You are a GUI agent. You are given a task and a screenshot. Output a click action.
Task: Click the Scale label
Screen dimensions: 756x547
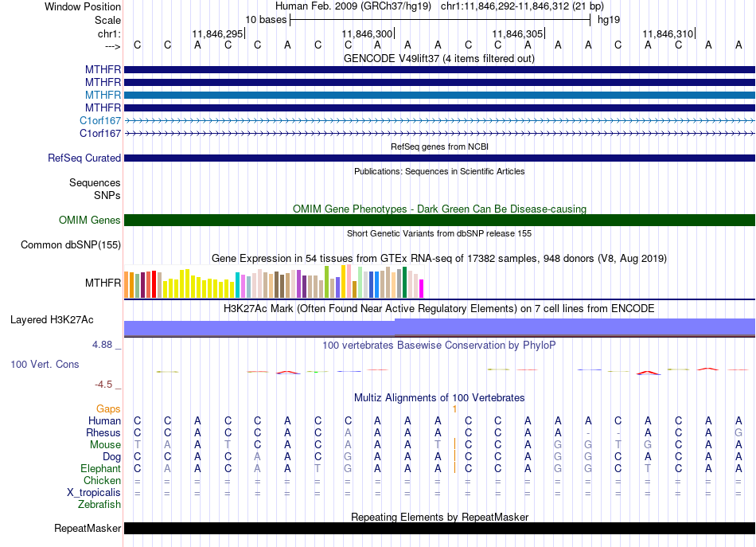pyautogui.click(x=107, y=20)
